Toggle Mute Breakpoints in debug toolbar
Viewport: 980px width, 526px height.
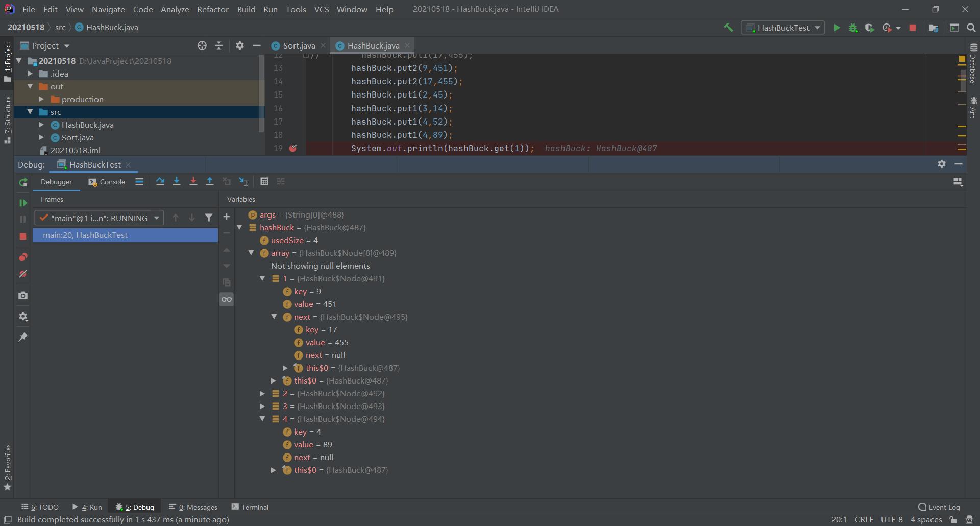[23, 274]
